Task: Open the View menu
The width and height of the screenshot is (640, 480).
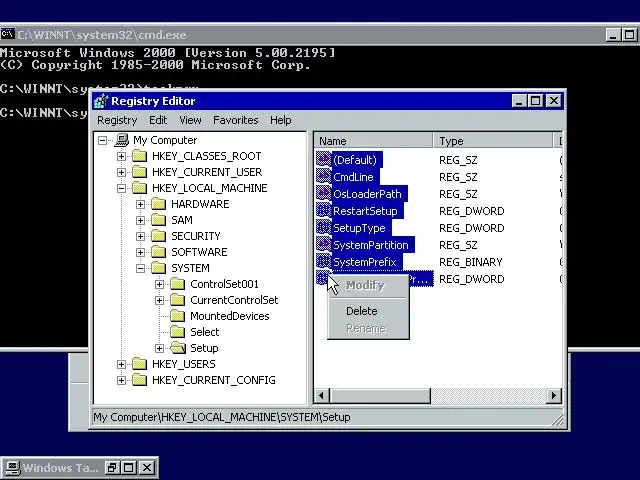Action: [190, 120]
